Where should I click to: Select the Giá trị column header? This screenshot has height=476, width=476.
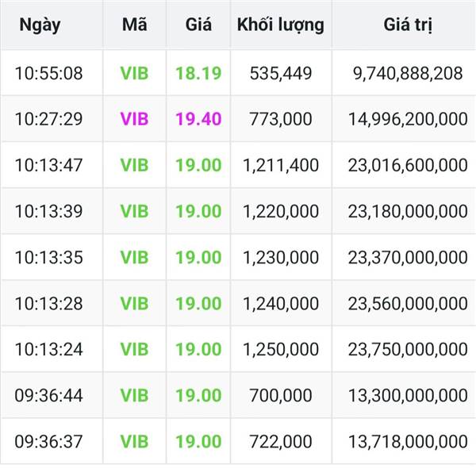pos(407,25)
